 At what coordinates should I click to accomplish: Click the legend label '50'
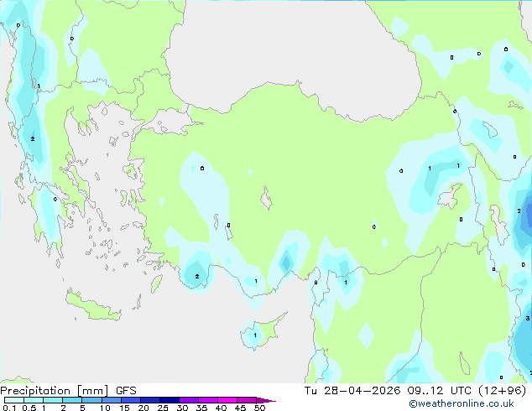tap(259, 408)
